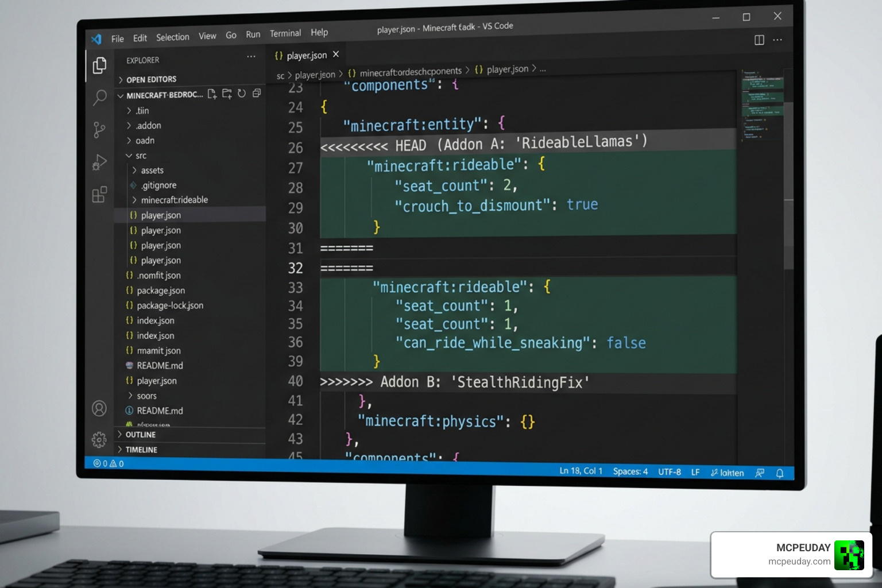Open the Explorer panel's ellipsis menu
Image resolution: width=882 pixels, height=588 pixels.
click(251, 56)
